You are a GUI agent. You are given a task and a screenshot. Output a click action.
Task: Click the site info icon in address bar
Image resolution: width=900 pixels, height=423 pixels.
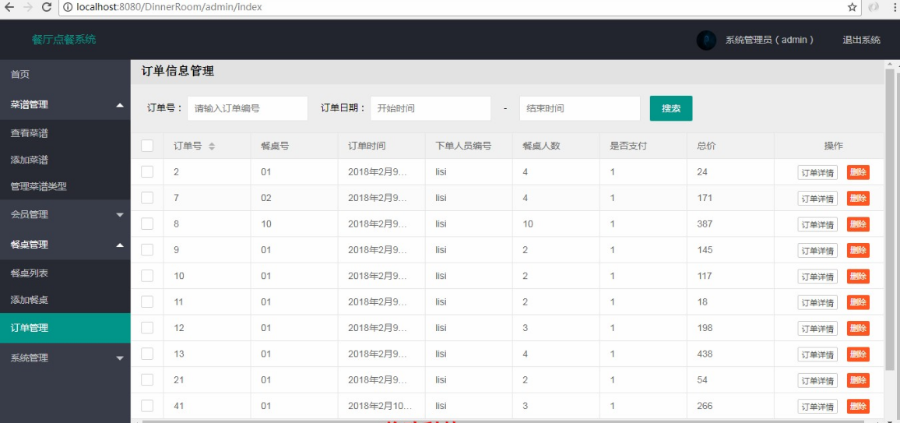click(x=68, y=7)
